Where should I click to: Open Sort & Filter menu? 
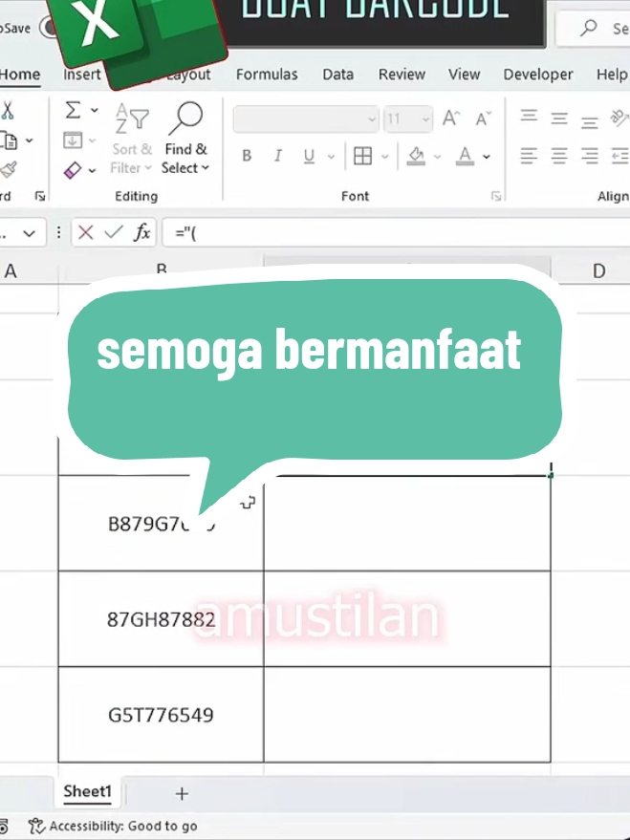click(131, 139)
